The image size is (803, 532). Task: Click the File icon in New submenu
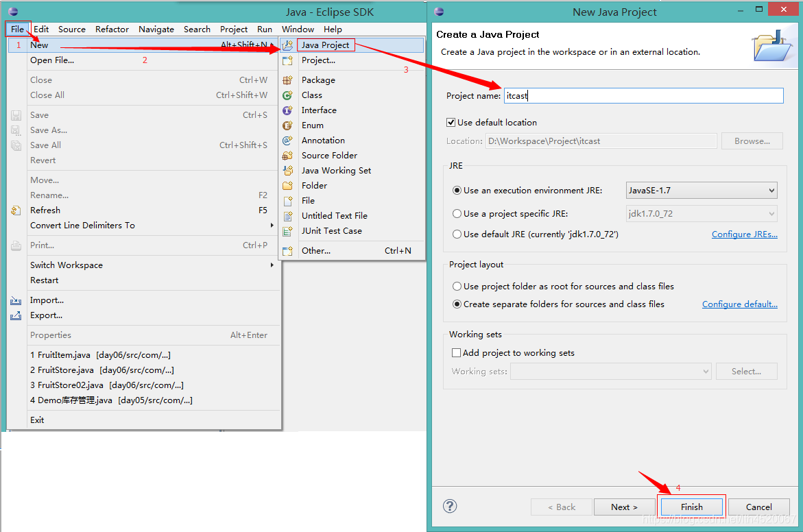tap(288, 201)
